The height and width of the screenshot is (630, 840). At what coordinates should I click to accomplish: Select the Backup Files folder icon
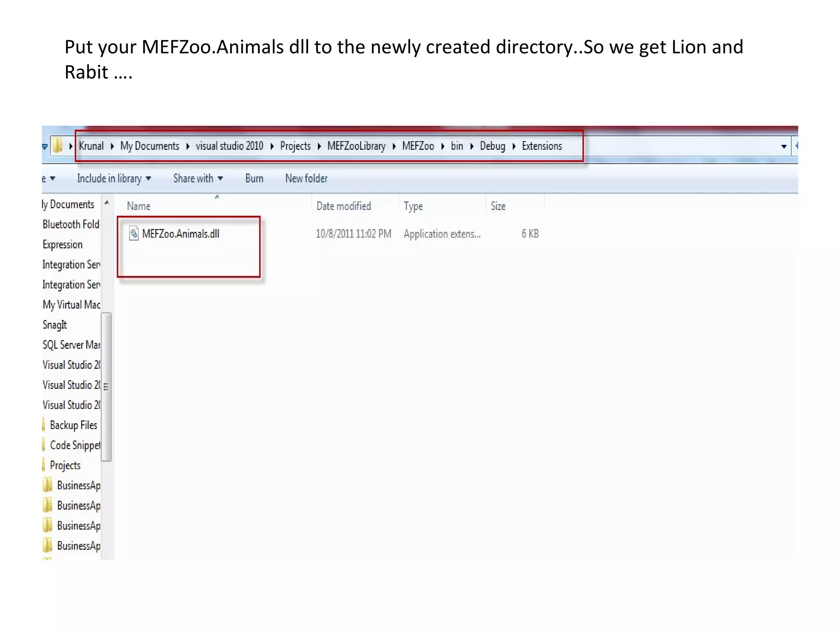(x=44, y=425)
